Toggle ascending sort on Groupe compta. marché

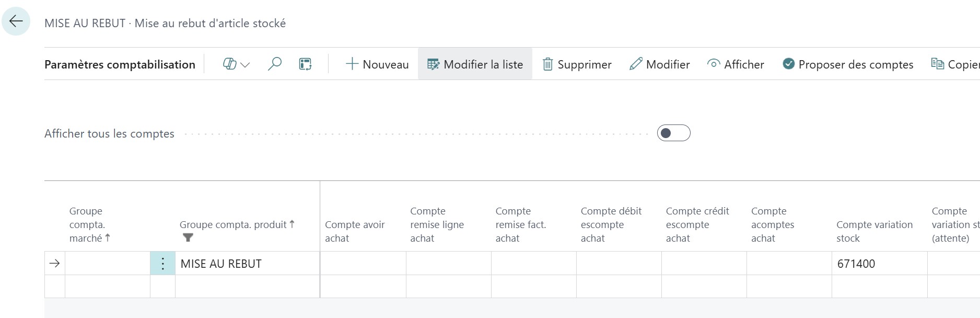tap(107, 238)
